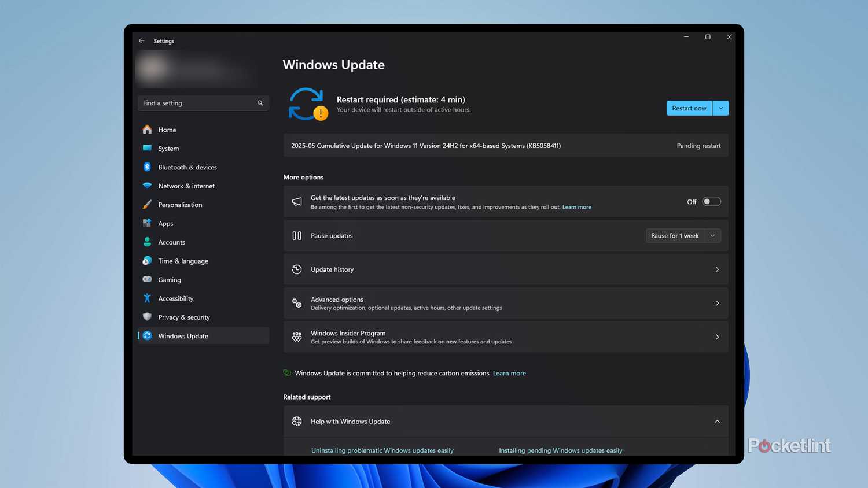Select the Apps icon in the sidebar

pyautogui.click(x=147, y=223)
